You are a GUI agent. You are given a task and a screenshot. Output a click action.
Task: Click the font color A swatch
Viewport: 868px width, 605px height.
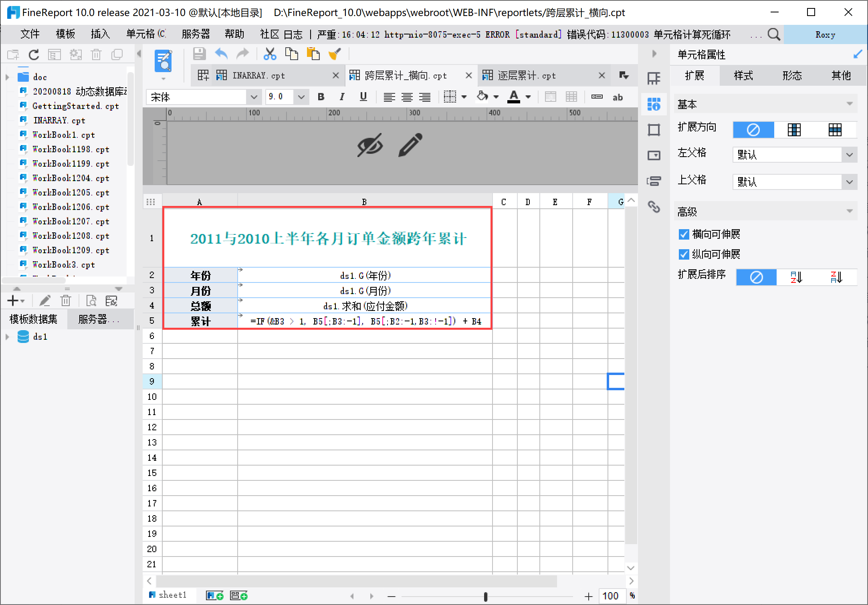click(x=513, y=97)
